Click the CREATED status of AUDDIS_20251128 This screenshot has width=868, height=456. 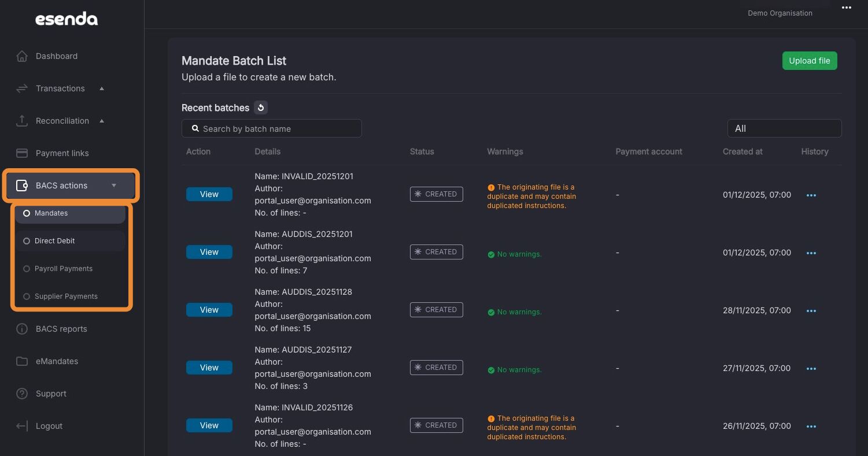coord(437,310)
